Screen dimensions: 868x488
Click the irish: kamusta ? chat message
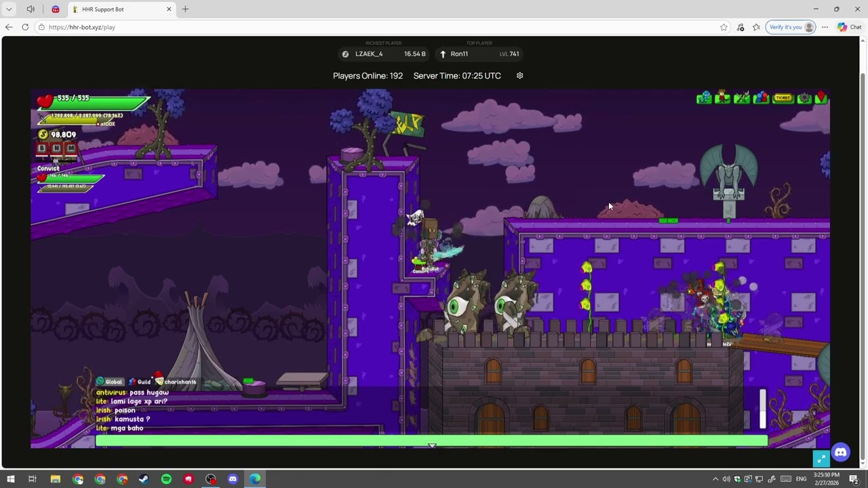tap(123, 419)
